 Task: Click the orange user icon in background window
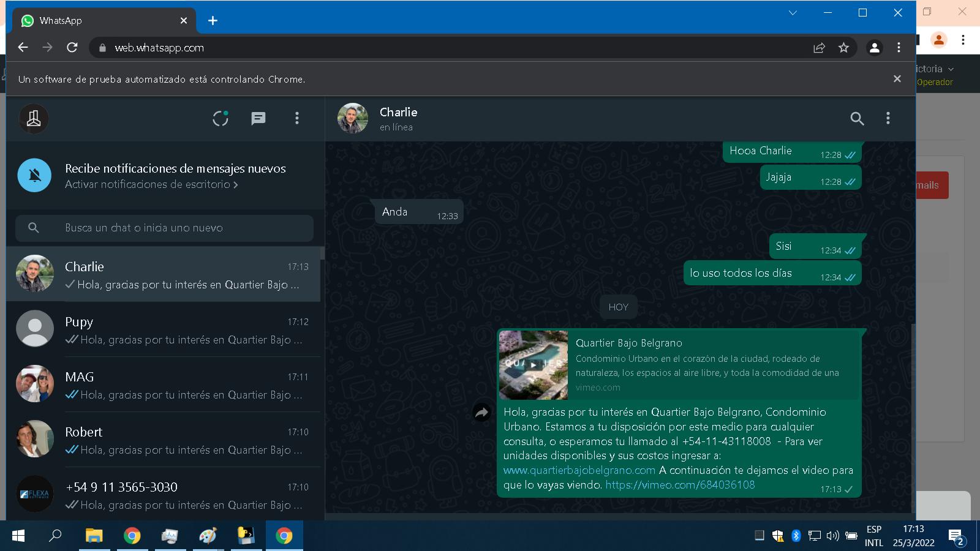[x=938, y=40]
